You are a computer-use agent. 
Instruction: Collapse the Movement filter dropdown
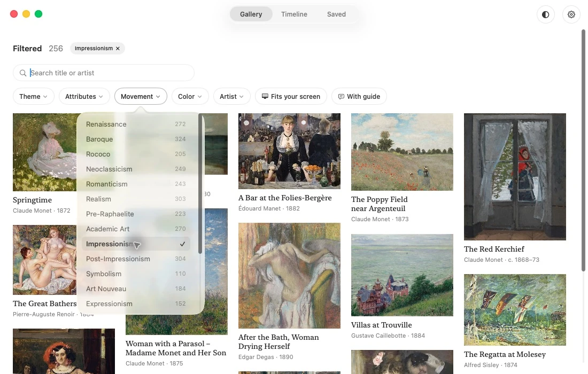pos(141,96)
